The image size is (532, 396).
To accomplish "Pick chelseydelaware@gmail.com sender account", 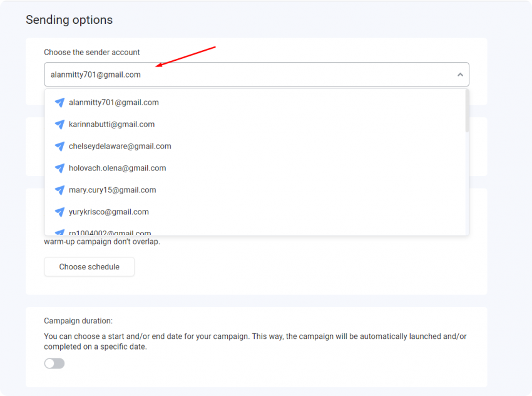I will click(x=255, y=147).
